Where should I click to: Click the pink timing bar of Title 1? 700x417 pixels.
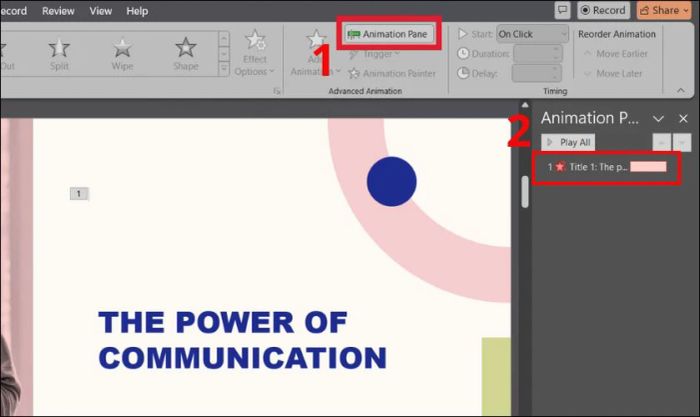coord(648,167)
